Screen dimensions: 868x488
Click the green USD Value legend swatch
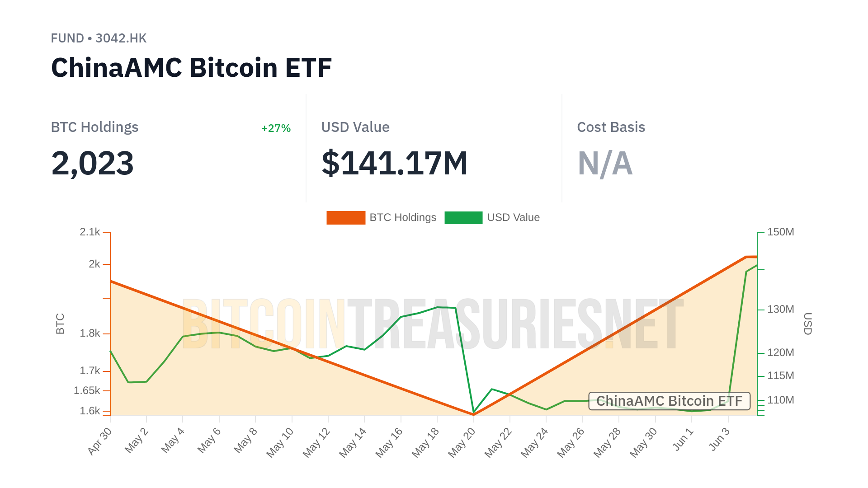point(463,218)
